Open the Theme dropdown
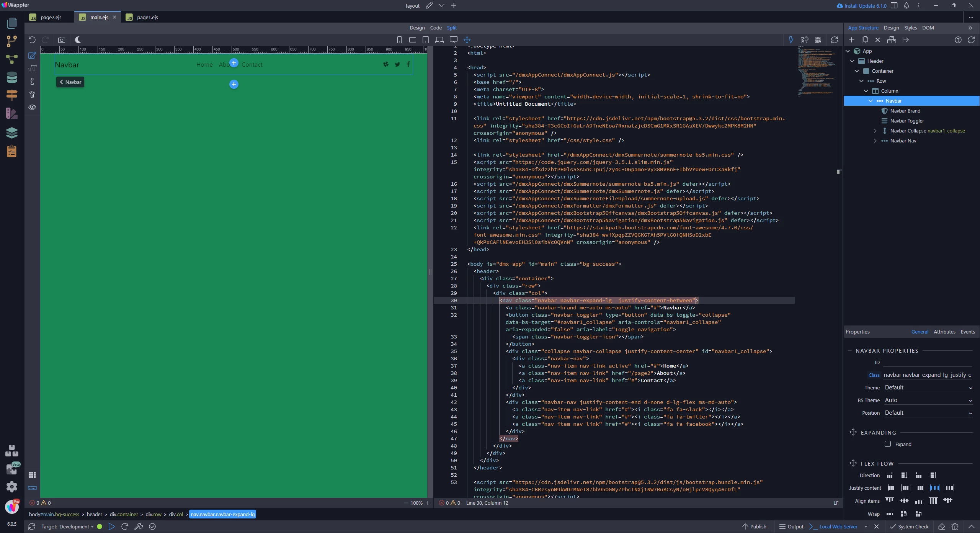 (928, 387)
